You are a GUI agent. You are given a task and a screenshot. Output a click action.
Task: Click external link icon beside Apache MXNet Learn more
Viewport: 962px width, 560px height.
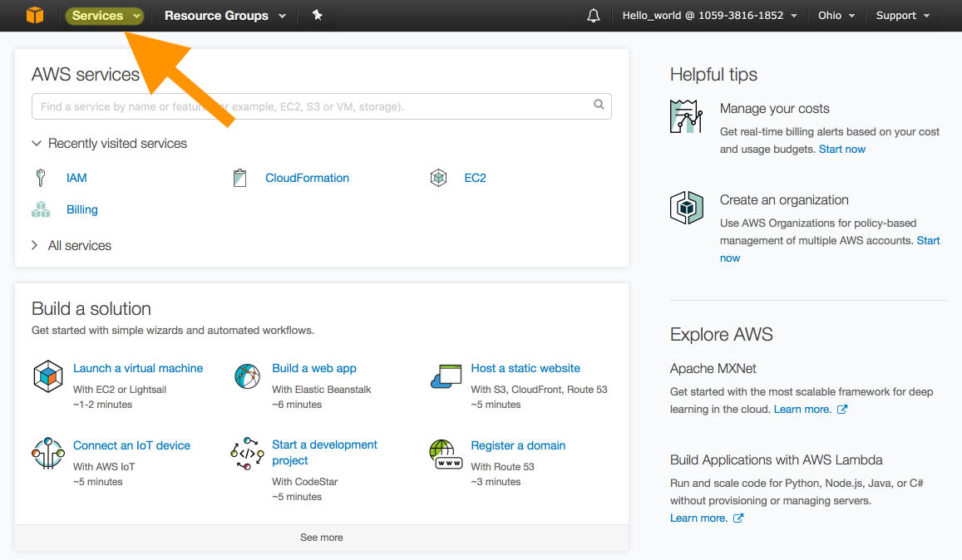pos(842,409)
